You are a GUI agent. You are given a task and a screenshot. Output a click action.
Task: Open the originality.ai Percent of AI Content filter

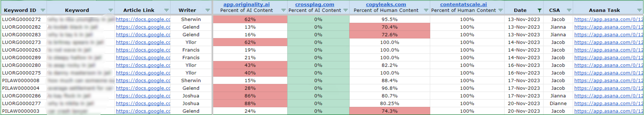tap(283, 10)
